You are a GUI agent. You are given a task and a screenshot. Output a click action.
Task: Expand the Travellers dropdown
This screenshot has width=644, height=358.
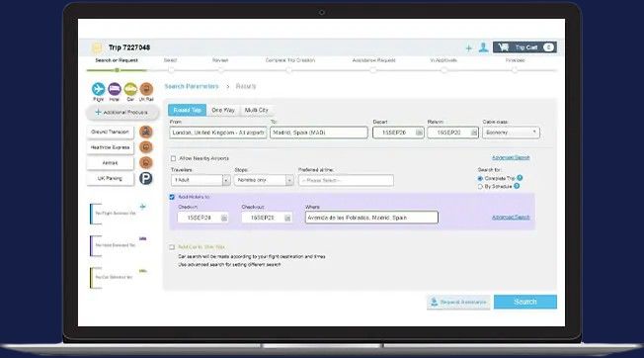(201, 180)
